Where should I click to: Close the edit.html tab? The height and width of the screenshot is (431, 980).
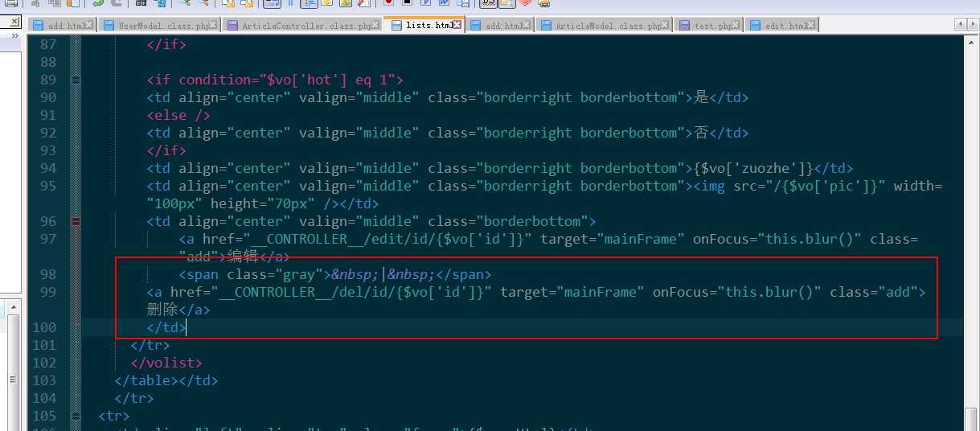[x=810, y=26]
